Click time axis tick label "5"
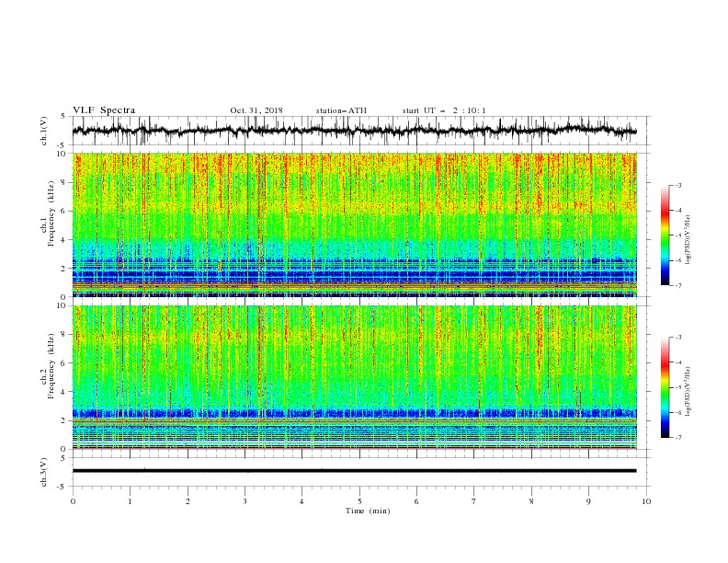 [359, 501]
